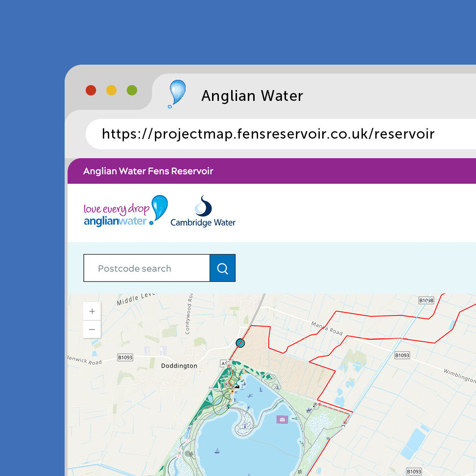Select the Anglian Water browser tab
Image resolution: width=476 pixels, height=476 pixels.
tap(252, 95)
